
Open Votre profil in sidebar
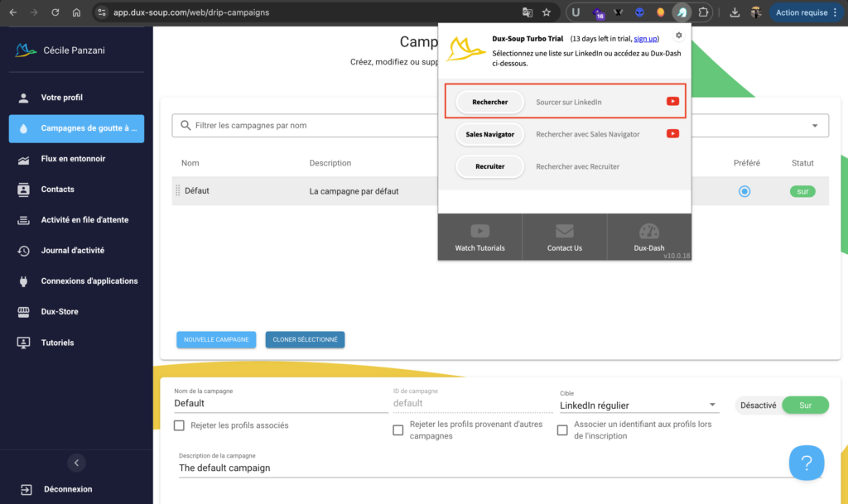pos(76,98)
